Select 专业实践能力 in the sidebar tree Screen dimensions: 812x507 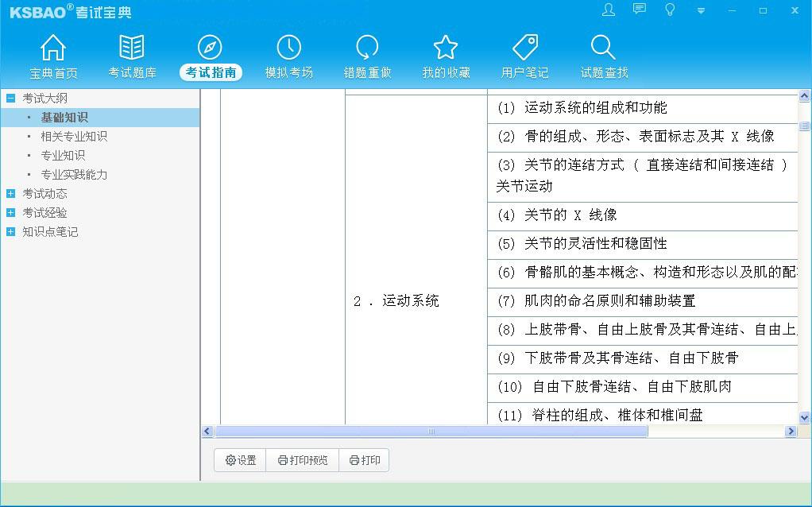(74, 175)
